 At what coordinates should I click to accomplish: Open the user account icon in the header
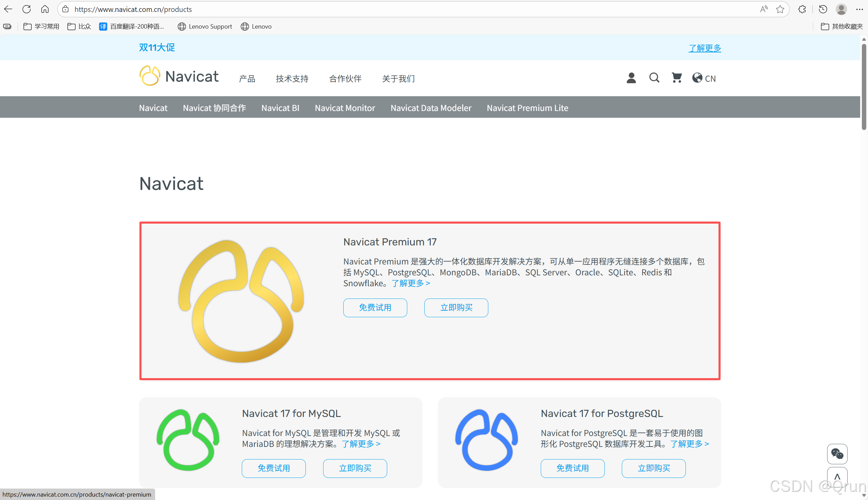631,78
